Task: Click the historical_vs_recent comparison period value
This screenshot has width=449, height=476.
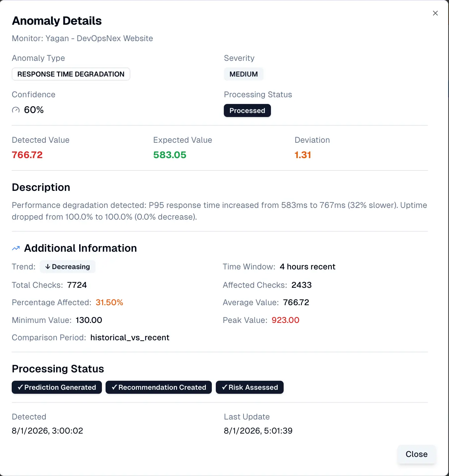Action: 130,338
